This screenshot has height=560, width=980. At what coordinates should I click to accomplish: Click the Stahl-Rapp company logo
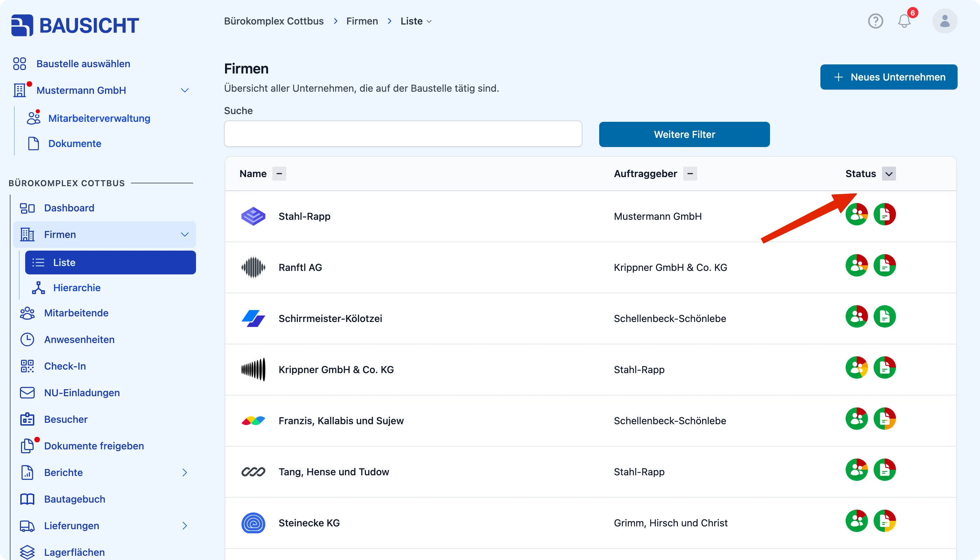[x=253, y=216]
